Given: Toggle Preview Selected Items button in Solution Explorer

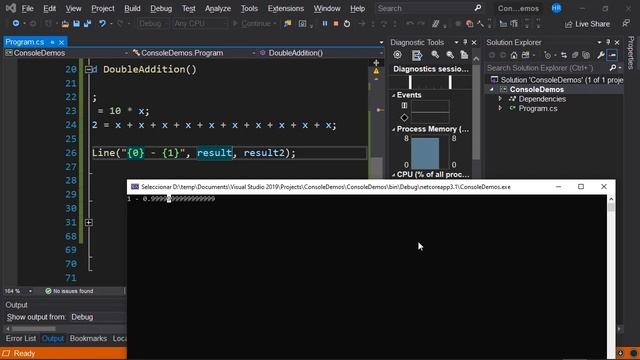Looking at the screenshot, I should (612, 55).
